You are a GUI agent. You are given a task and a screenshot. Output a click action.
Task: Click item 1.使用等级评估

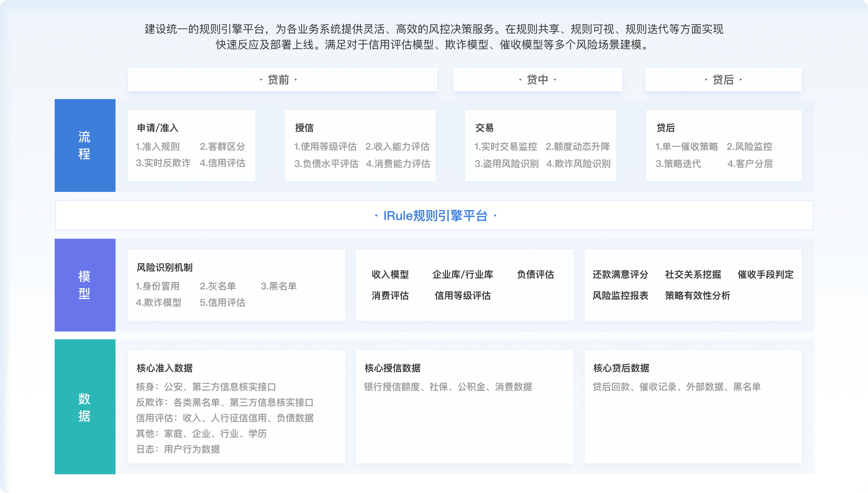pos(325,147)
